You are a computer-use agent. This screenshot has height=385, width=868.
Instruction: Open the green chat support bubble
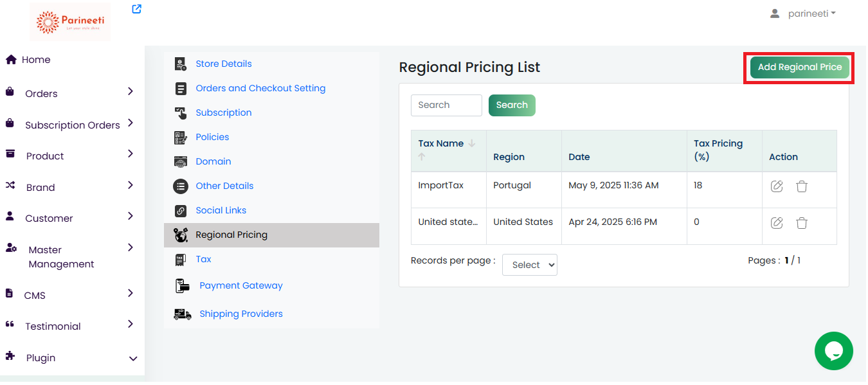(x=833, y=351)
